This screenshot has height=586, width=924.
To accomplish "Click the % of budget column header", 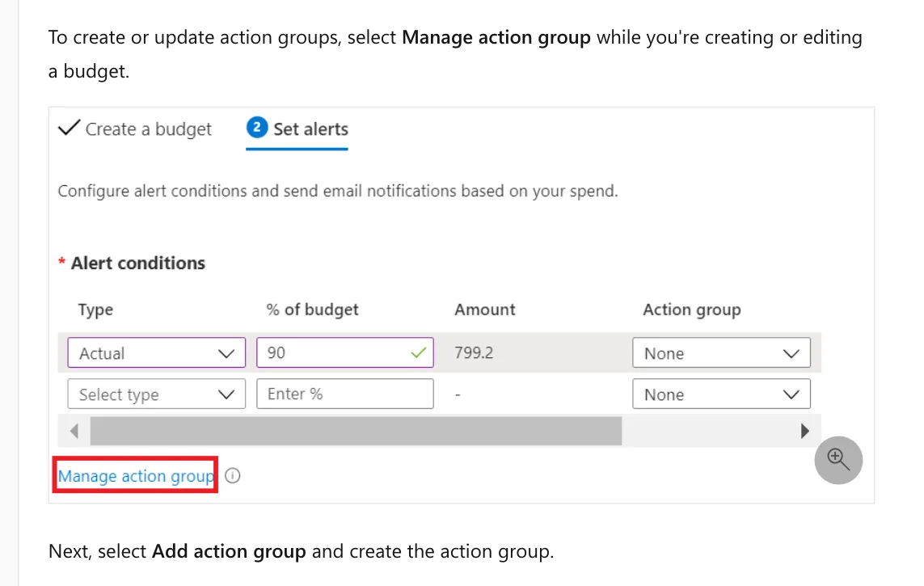I will click(312, 310).
